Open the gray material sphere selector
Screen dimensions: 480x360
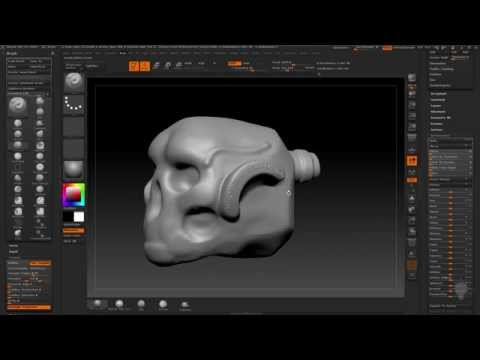click(x=74, y=169)
